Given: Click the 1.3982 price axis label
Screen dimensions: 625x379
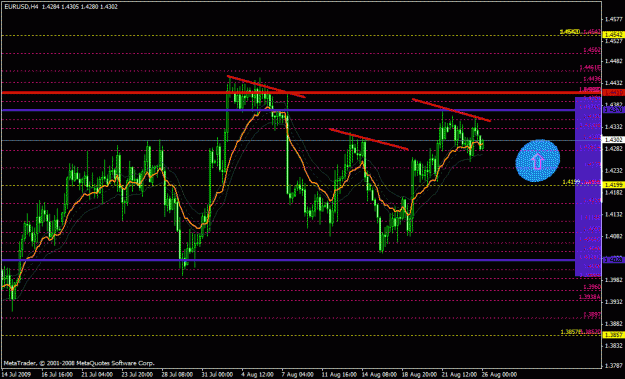Looking at the screenshot, I should point(613,280).
